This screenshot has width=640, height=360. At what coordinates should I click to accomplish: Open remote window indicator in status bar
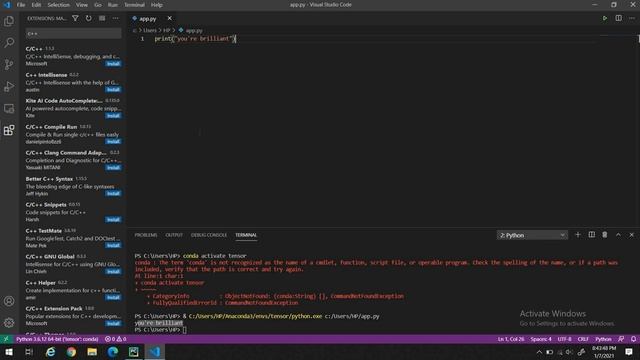6,339
